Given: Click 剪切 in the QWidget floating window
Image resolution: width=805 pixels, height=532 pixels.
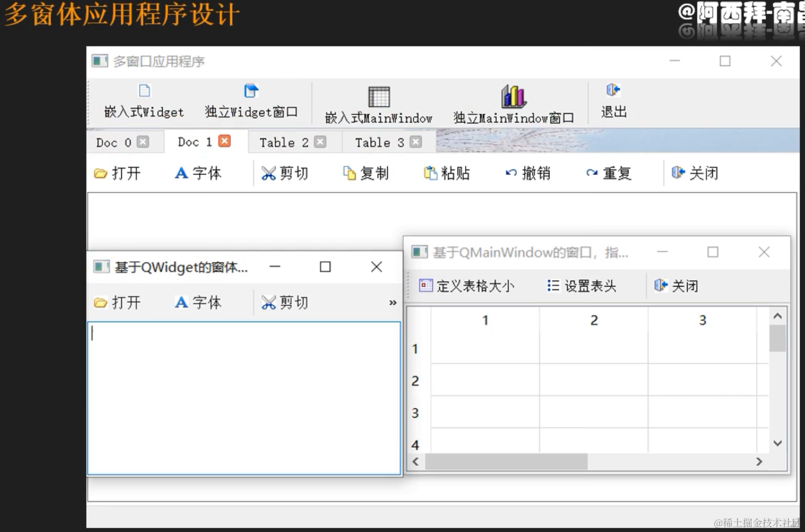Looking at the screenshot, I should pyautogui.click(x=285, y=302).
